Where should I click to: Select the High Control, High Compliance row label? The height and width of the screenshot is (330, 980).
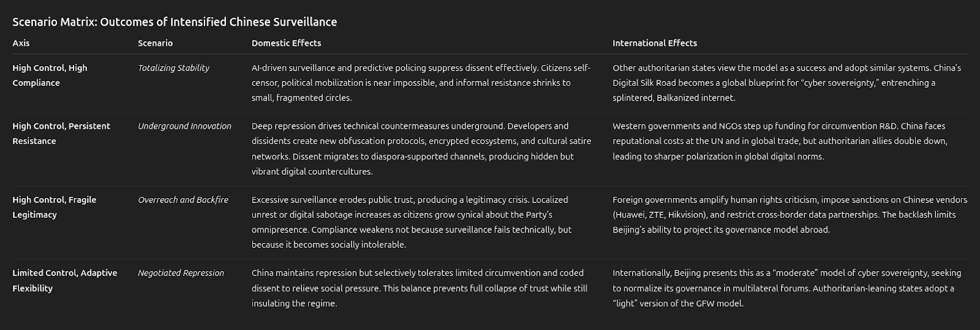point(50,75)
